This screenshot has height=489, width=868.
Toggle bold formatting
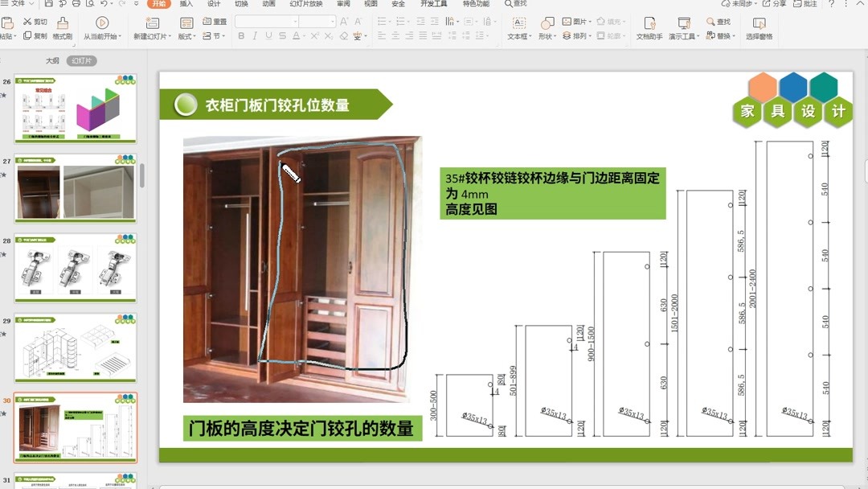point(240,36)
